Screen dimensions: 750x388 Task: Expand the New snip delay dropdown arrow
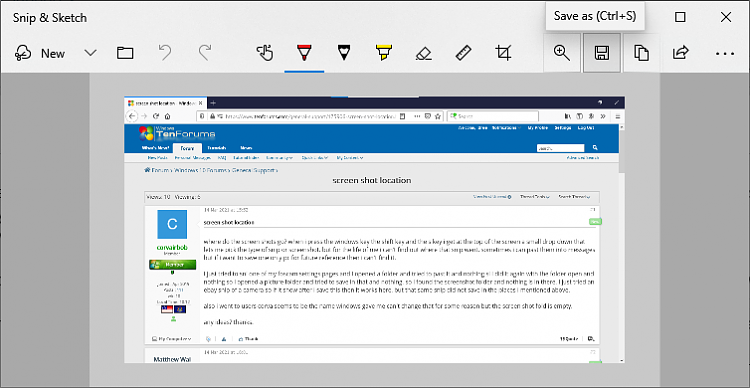click(x=90, y=53)
